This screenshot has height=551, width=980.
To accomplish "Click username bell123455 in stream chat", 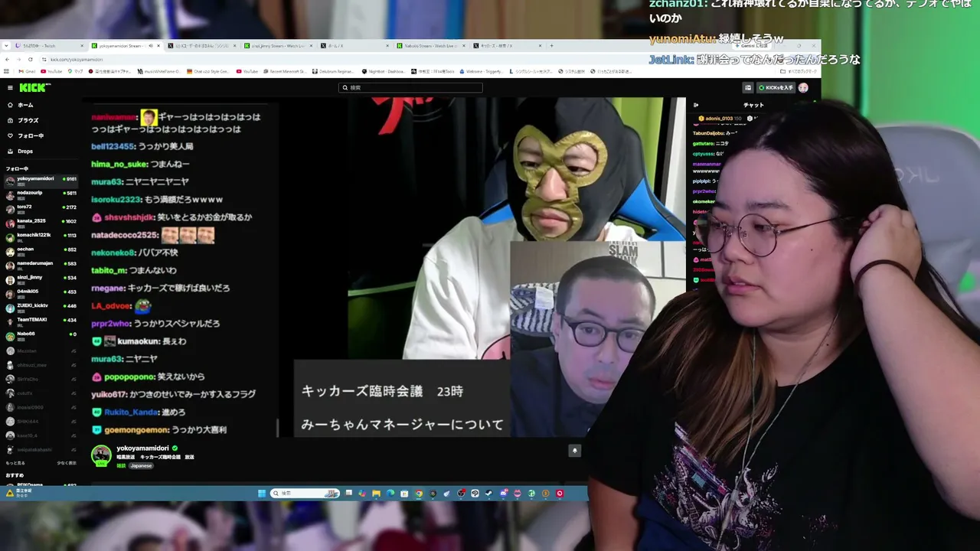I will pyautogui.click(x=113, y=146).
